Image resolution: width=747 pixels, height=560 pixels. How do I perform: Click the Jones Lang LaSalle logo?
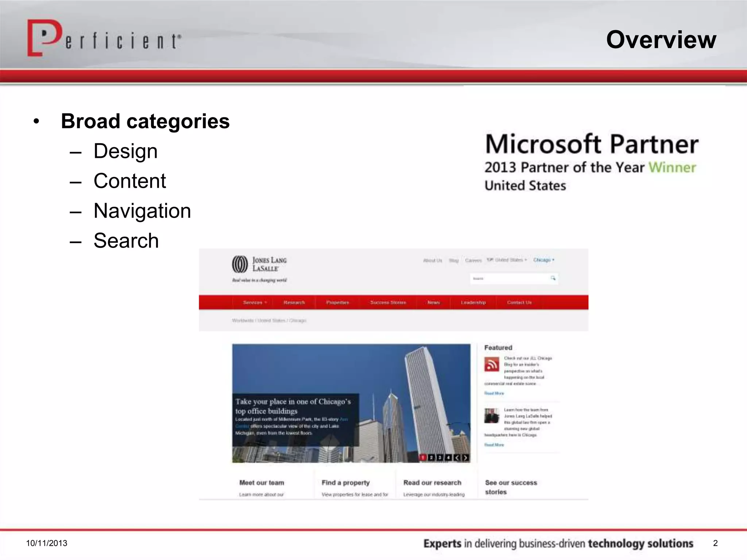tap(259, 264)
